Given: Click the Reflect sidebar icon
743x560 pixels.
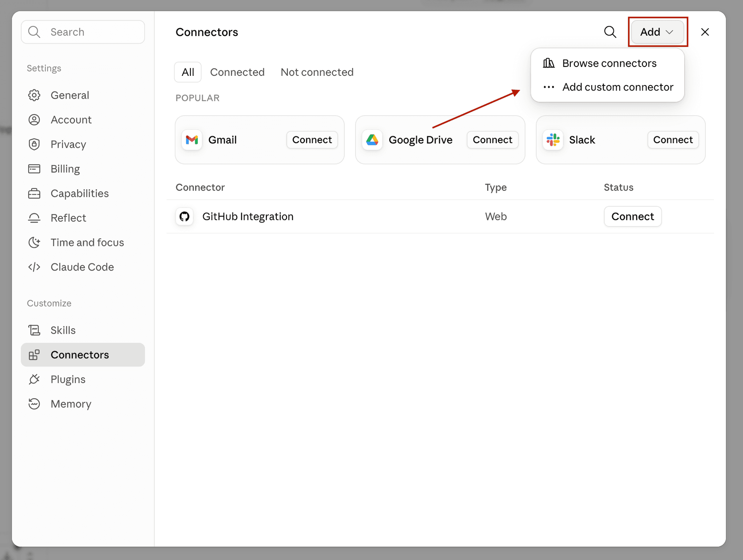Looking at the screenshot, I should [34, 218].
